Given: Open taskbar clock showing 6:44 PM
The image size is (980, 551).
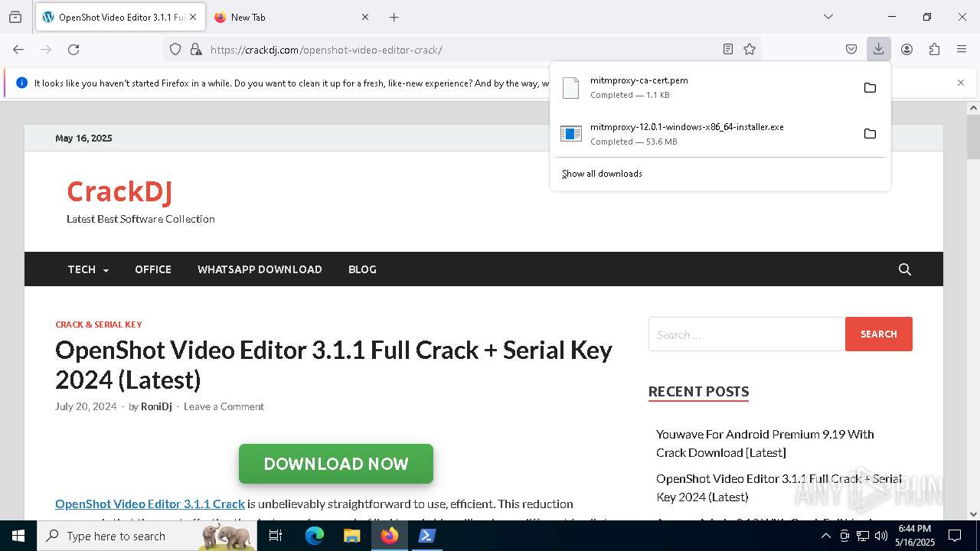Looking at the screenshot, I should pos(915,536).
